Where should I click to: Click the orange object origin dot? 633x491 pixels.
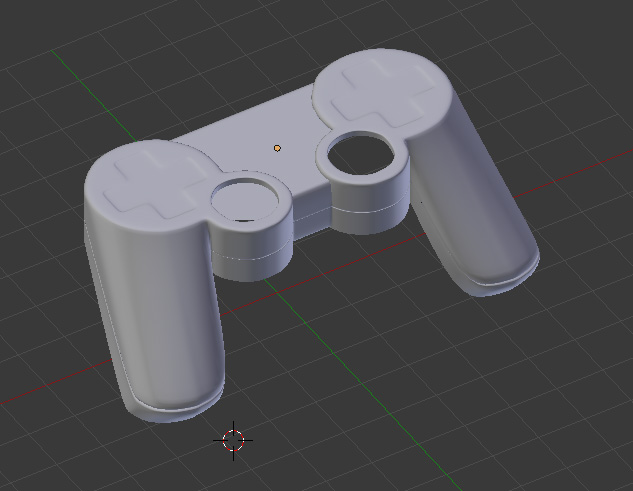pyautogui.click(x=277, y=149)
